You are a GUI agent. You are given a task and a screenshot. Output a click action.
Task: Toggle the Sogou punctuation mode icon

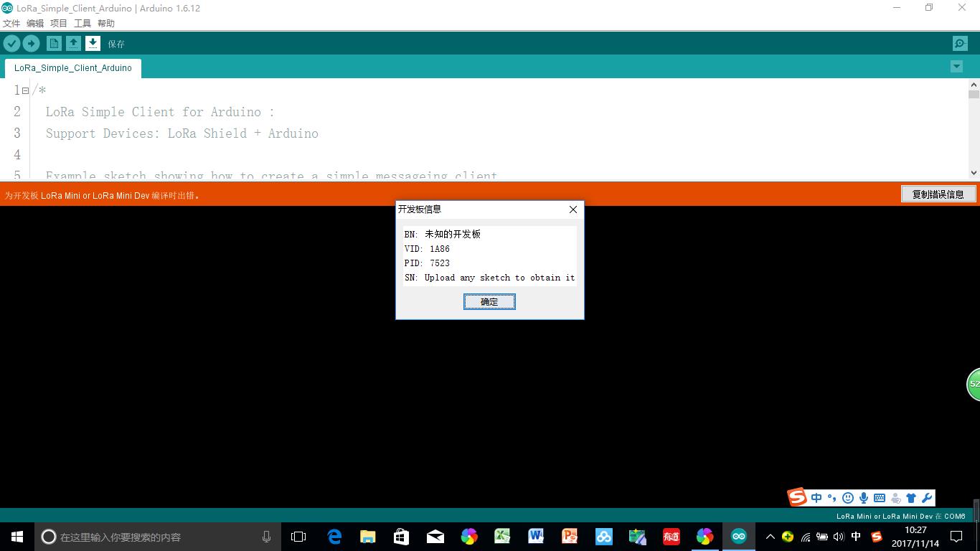pos(832,498)
